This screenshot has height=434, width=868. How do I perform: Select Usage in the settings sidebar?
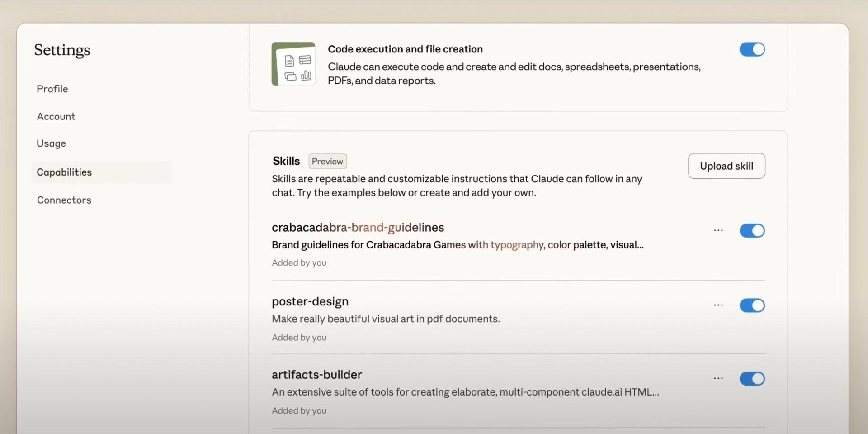pyautogui.click(x=51, y=143)
